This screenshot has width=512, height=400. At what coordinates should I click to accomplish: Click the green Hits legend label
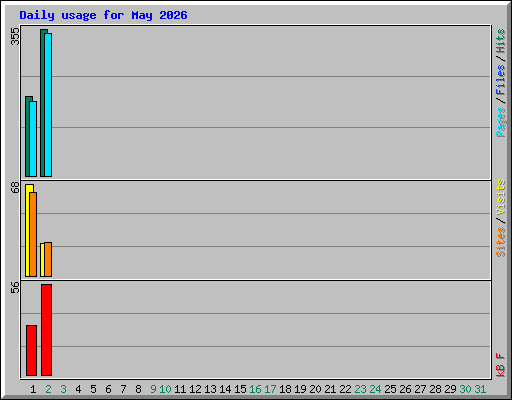pos(501,41)
